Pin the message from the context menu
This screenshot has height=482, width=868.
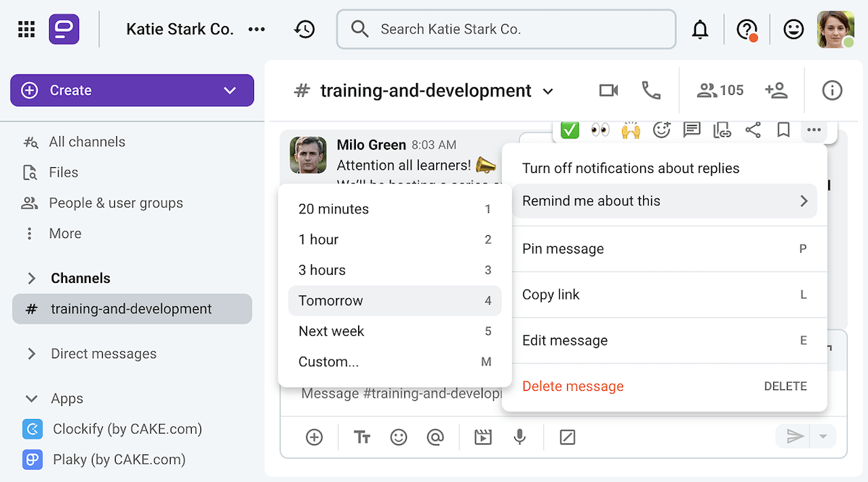(563, 248)
